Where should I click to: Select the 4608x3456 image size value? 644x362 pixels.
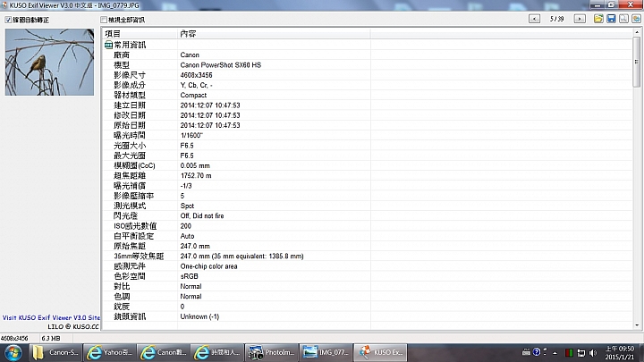196,75
